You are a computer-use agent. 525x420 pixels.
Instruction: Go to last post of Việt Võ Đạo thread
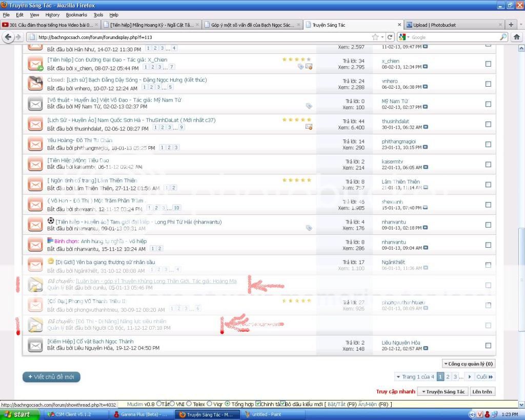426,107
